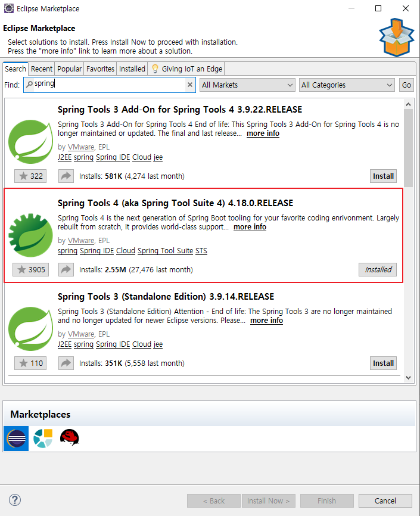Select the Red Hat marketplace icon

pos(70,438)
